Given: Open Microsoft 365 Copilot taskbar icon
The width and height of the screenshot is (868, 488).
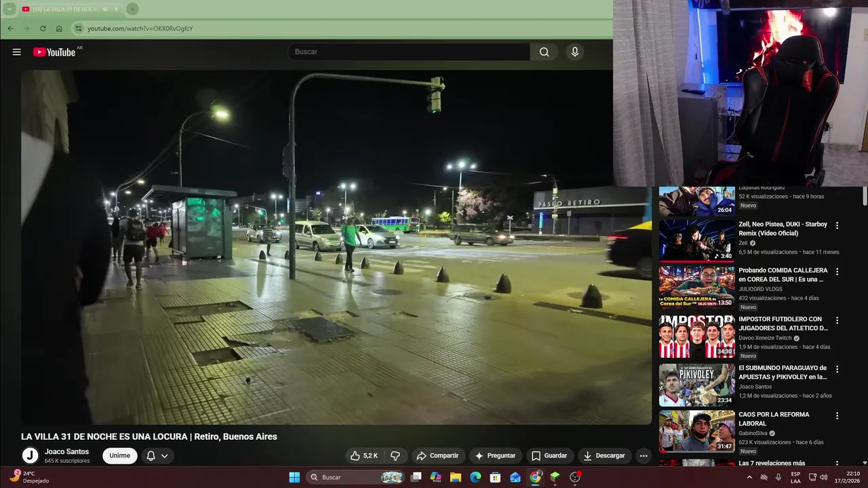Looking at the screenshot, I should tap(436, 477).
